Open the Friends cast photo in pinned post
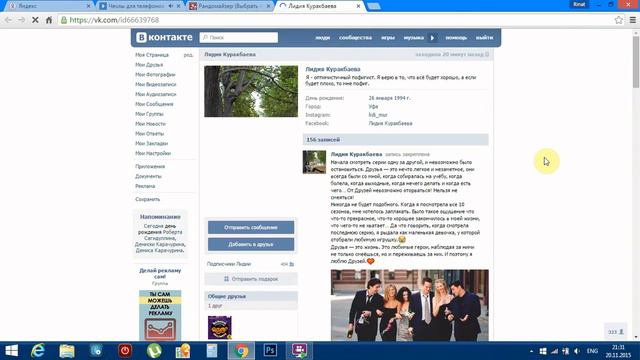 click(409, 305)
